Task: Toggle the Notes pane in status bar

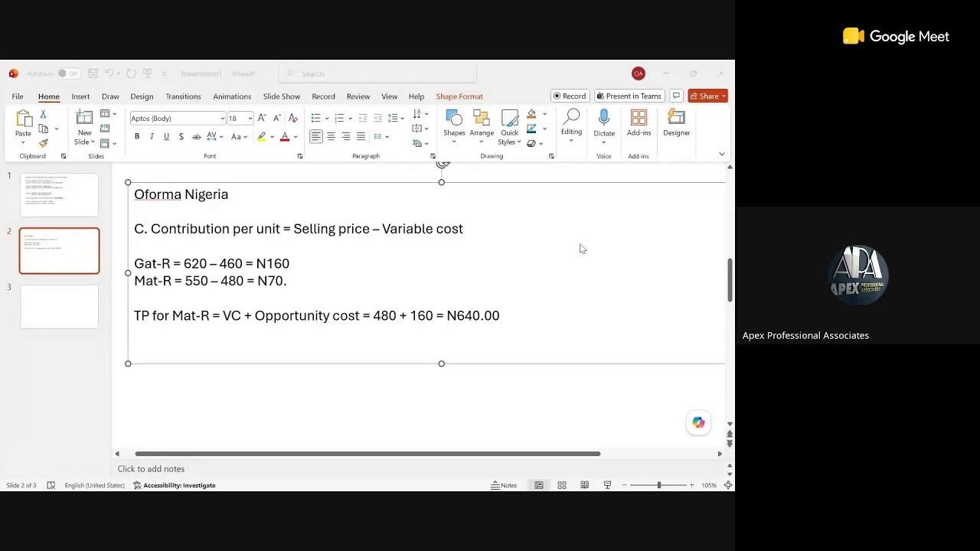Action: (x=504, y=485)
